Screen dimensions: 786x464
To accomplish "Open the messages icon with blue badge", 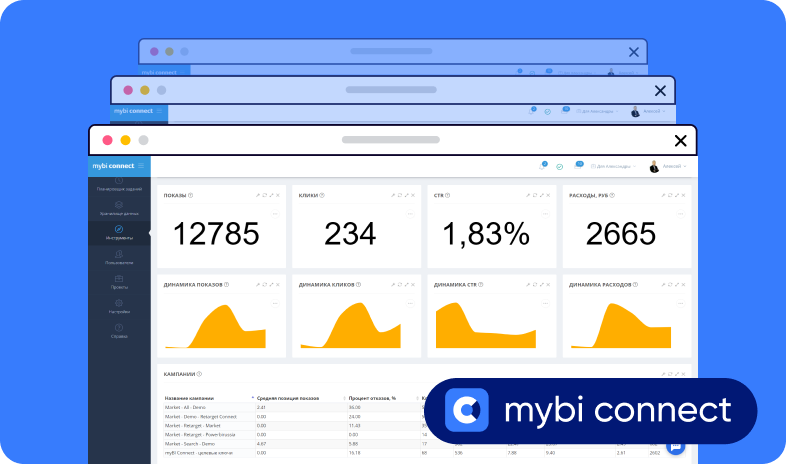I will [x=578, y=165].
